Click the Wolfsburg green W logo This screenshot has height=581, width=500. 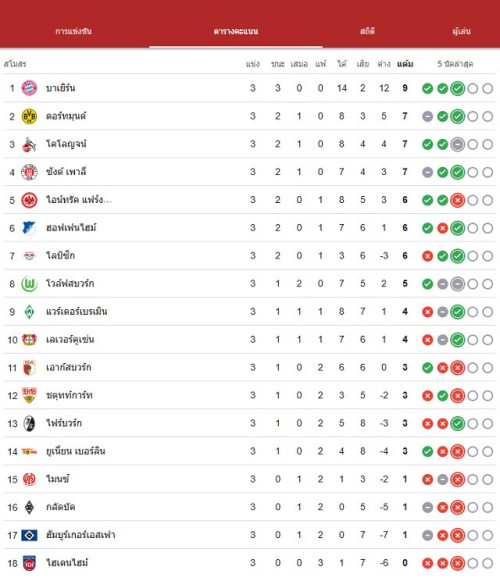29,284
